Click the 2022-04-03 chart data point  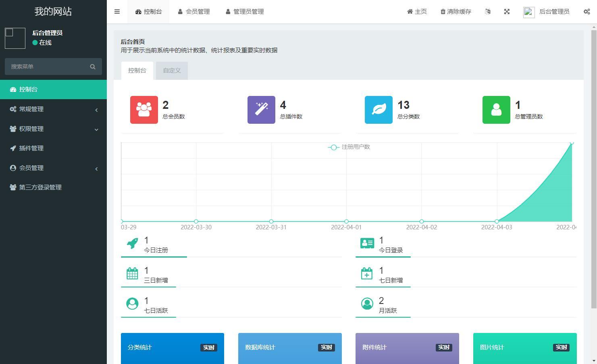pos(497,221)
